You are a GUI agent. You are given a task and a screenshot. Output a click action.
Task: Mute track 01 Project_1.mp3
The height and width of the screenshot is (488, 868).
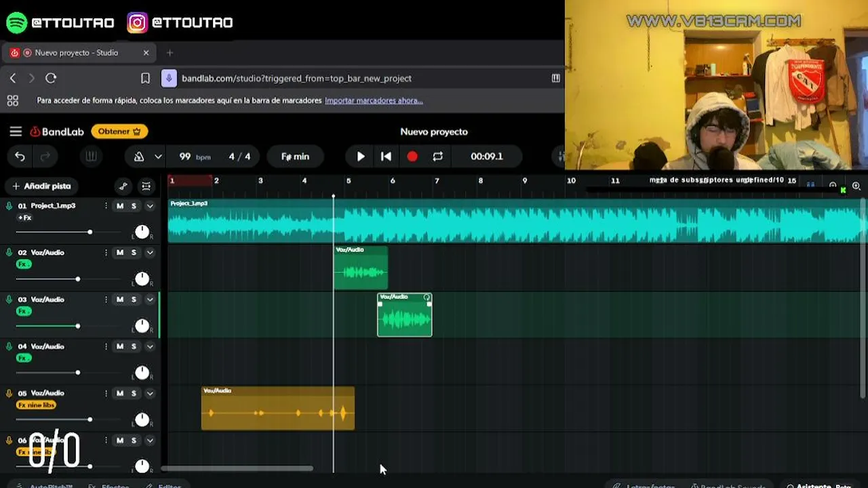tap(120, 206)
